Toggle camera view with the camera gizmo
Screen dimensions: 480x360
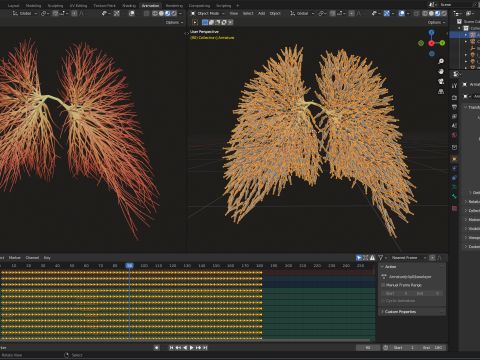pyautogui.click(x=441, y=81)
